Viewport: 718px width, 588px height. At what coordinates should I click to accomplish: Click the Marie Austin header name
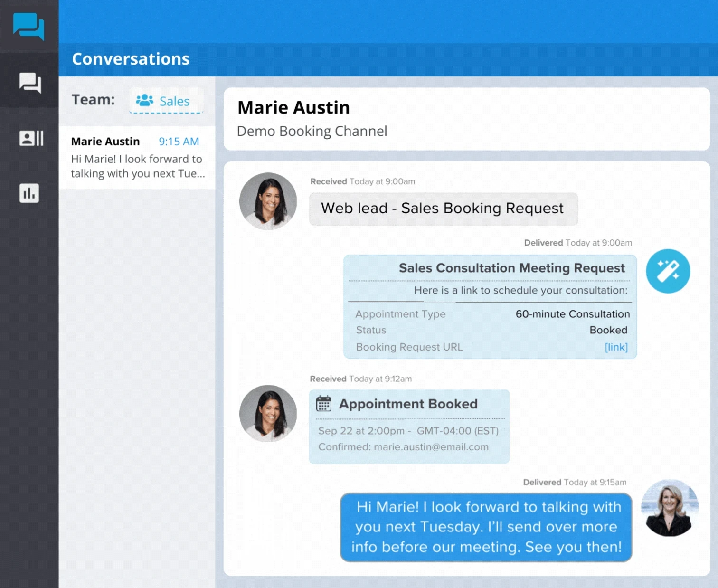pyautogui.click(x=293, y=108)
